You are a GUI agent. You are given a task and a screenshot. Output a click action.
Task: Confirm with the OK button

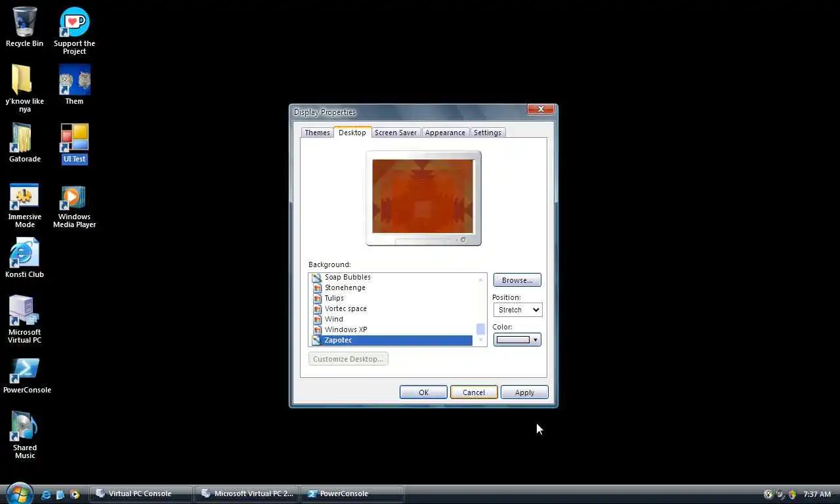pyautogui.click(x=423, y=392)
